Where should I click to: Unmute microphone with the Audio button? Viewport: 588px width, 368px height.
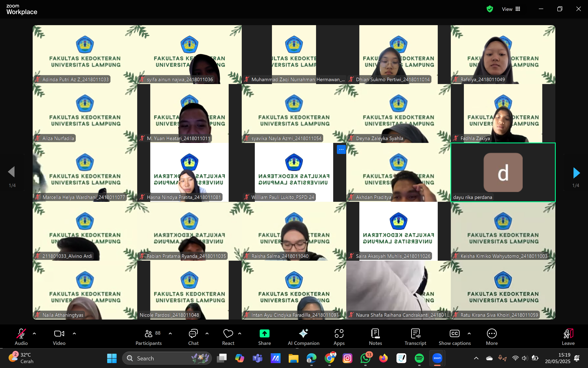[21, 337]
